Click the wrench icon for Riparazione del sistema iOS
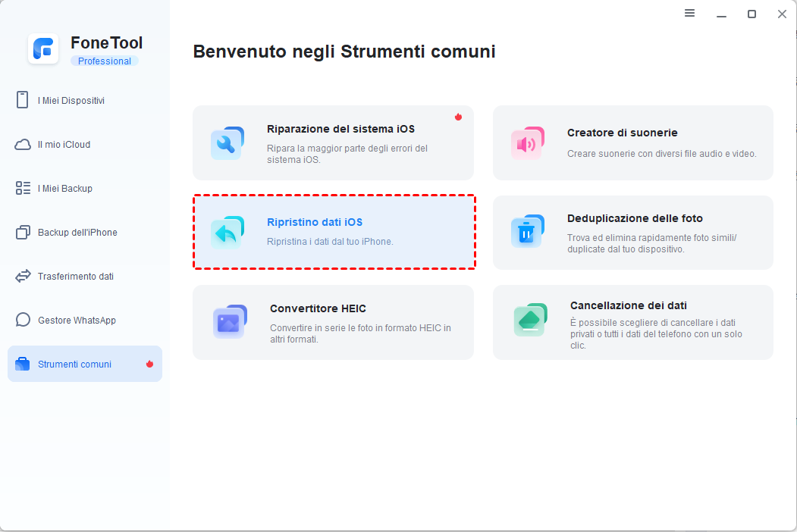This screenshot has width=797, height=532. pos(227,142)
